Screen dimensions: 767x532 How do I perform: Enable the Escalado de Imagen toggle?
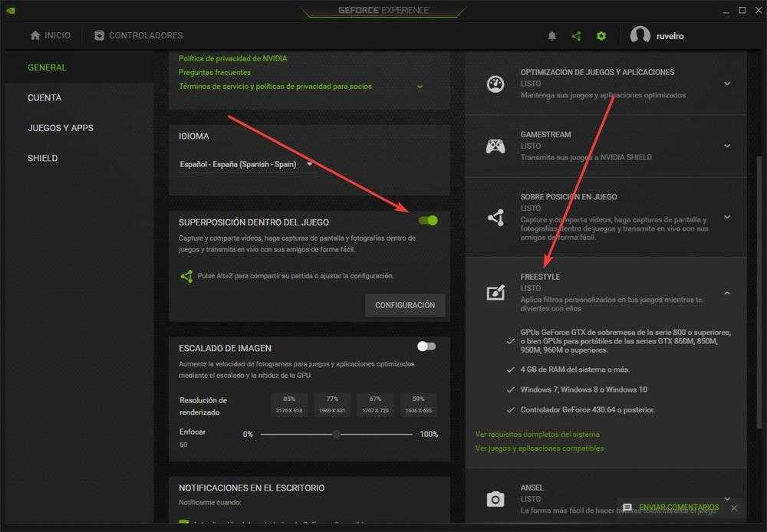[426, 346]
